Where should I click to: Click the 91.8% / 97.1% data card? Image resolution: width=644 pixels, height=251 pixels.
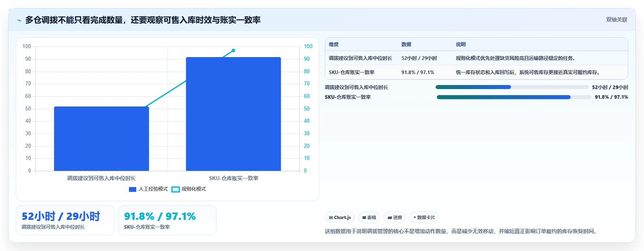167,220
